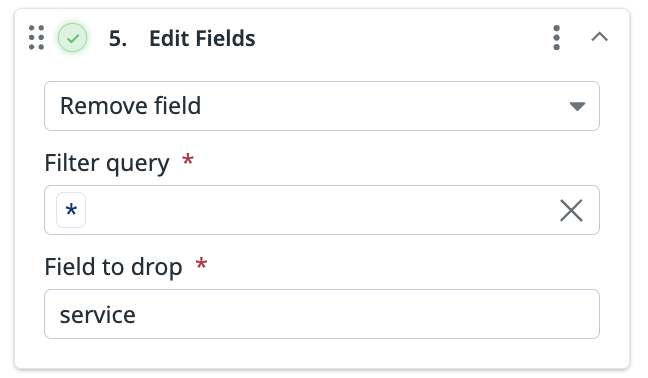Open the three-dot options menu
648x378 pixels.
(557, 38)
